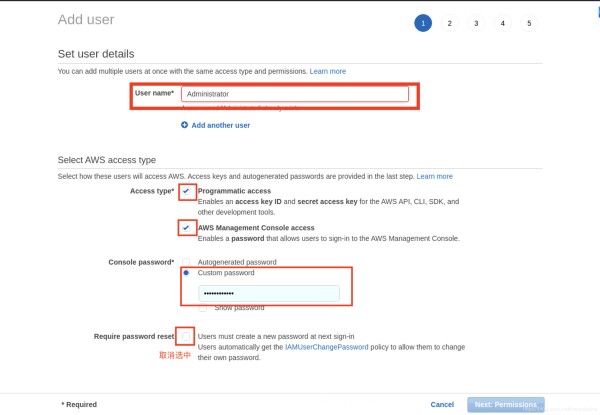Click Add another user link

pyautogui.click(x=220, y=125)
